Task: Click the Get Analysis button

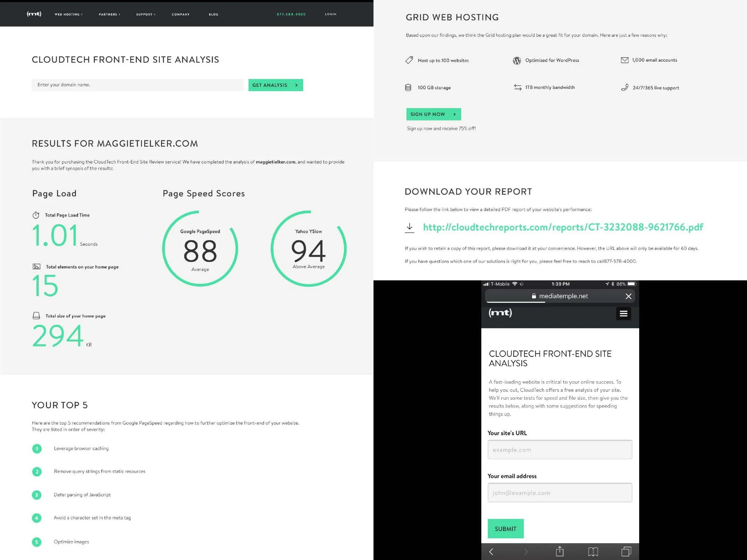Action: [275, 85]
